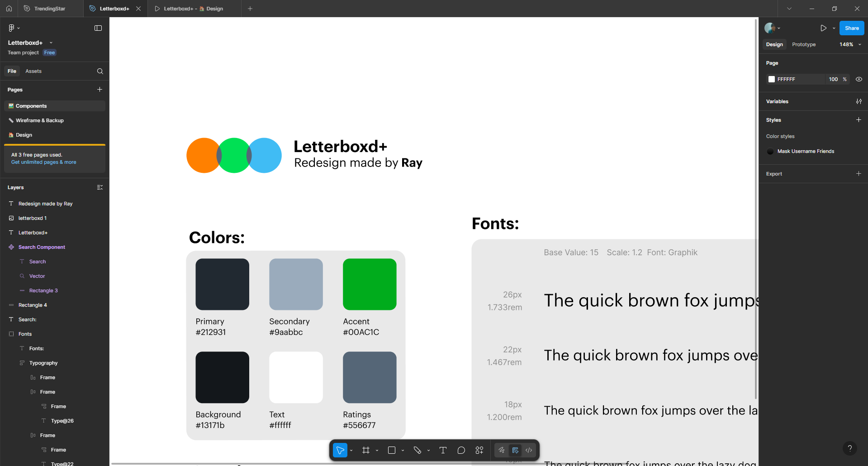Switch to Dev Mode in the toolbar

(x=529, y=450)
